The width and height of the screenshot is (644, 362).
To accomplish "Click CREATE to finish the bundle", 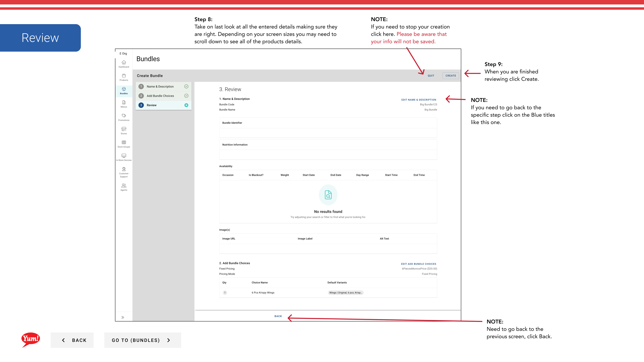I will pos(451,76).
